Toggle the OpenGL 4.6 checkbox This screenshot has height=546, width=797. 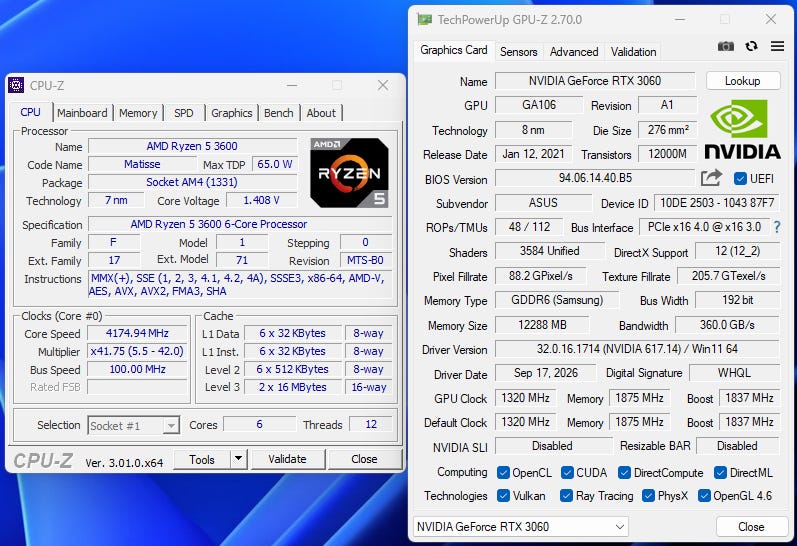pos(704,496)
